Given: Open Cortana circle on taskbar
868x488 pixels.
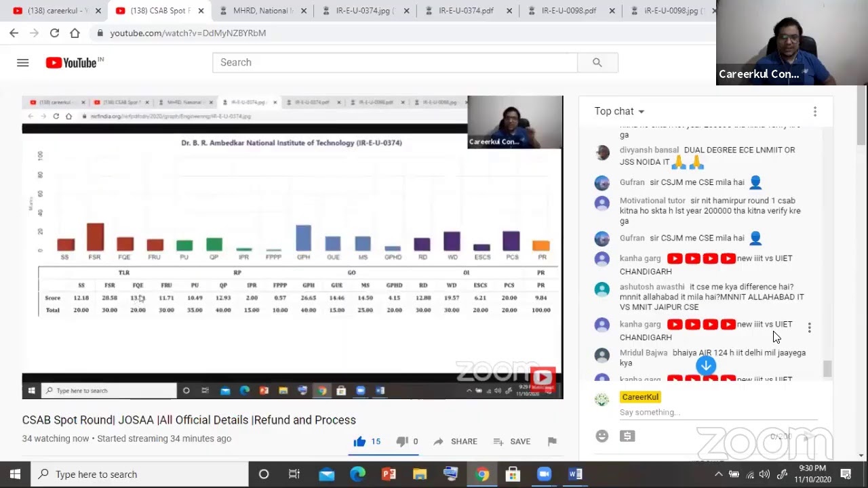Looking at the screenshot, I should [x=264, y=474].
